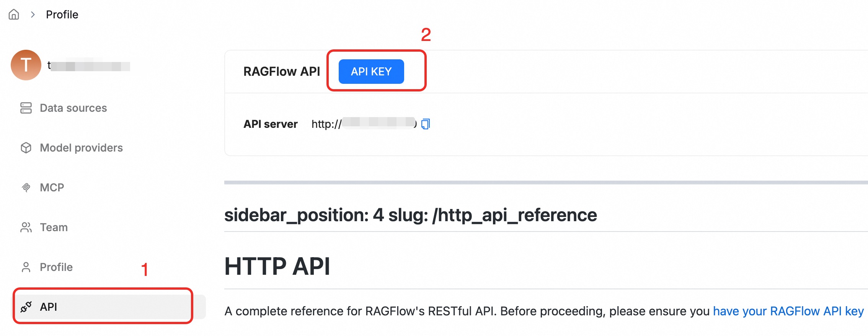Copy the API server URL
868x336 pixels.
(426, 124)
